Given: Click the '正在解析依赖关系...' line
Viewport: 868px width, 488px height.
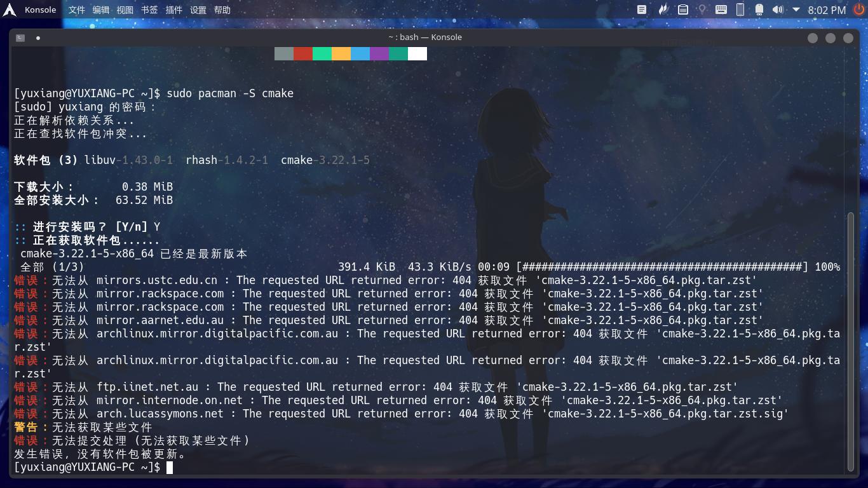Looking at the screenshot, I should pyautogui.click(x=74, y=120).
